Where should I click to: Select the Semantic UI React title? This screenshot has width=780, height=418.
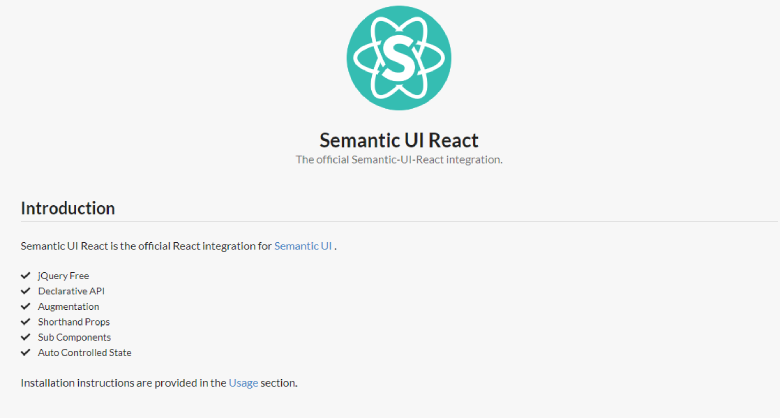pyautogui.click(x=399, y=140)
